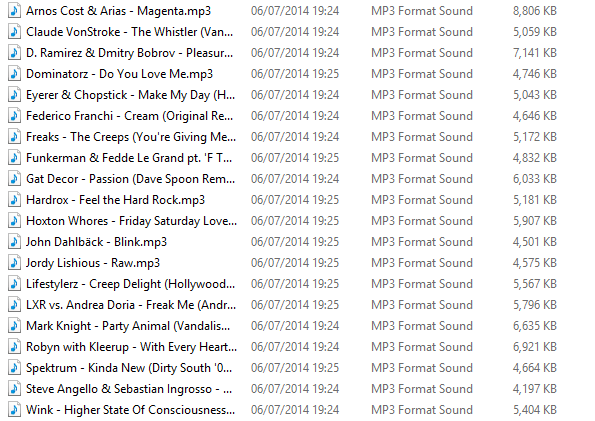Viewport: 595px width, 421px height.
Task: Click the icon next to Dominatorz - Do You Love Me.mp3
Action: (x=14, y=74)
